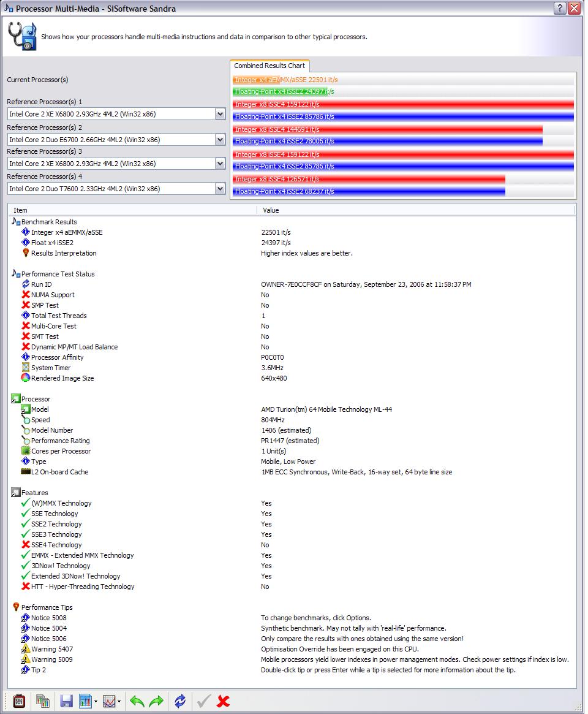Click the grey OK checkmark icon
The height and width of the screenshot is (714, 588).
203,701
